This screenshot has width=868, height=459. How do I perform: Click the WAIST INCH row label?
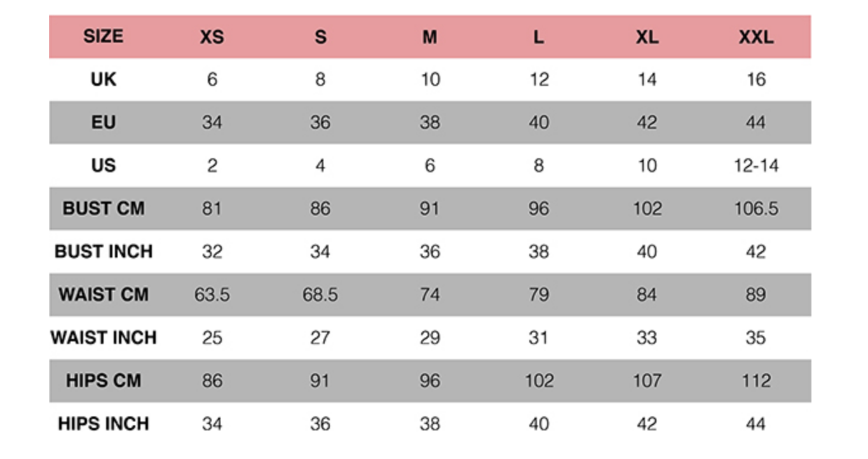[x=104, y=338]
